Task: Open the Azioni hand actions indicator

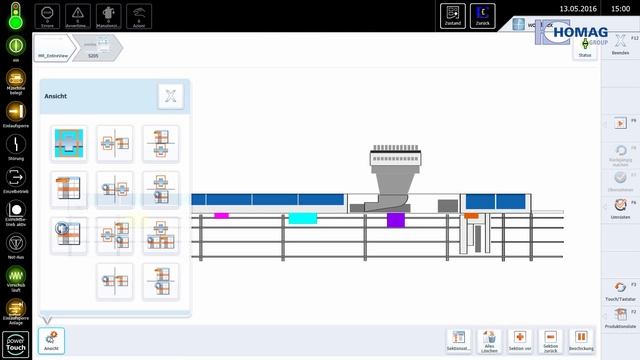Action: pos(139,16)
